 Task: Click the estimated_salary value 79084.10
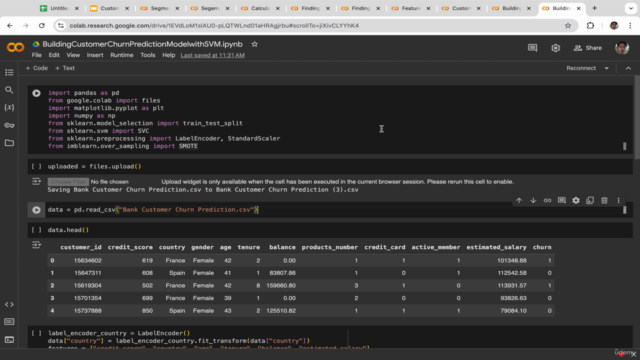pos(513,311)
